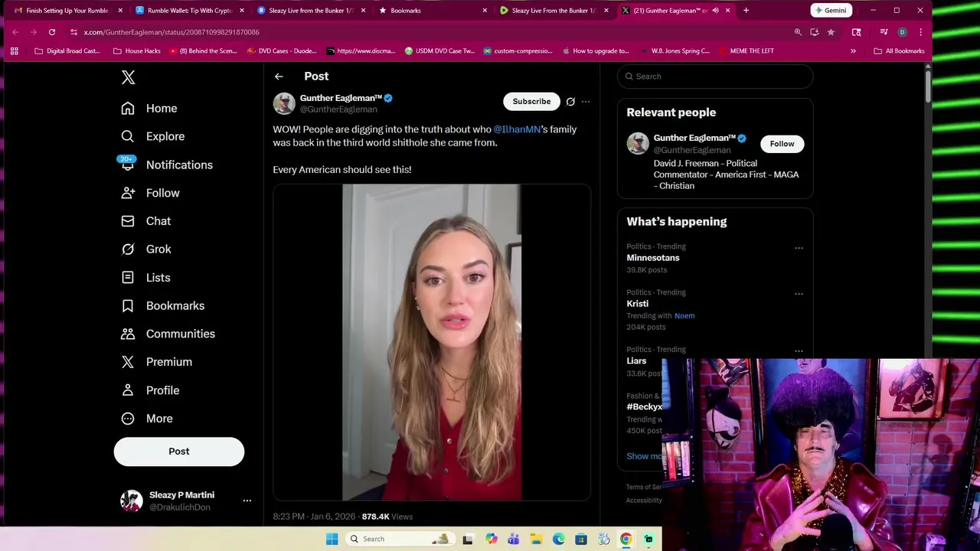
Task: Open options for Kristi trend
Action: tap(799, 294)
